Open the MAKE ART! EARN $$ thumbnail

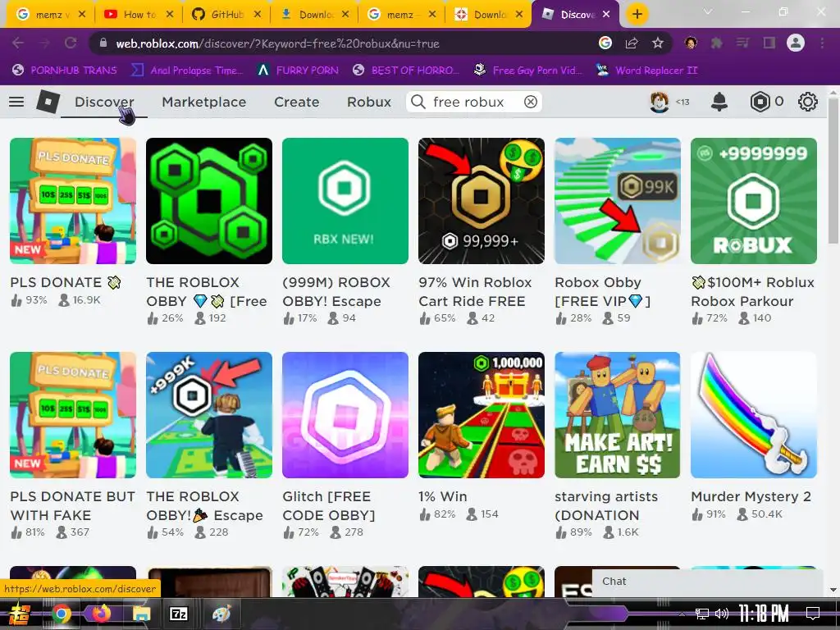[x=618, y=414]
